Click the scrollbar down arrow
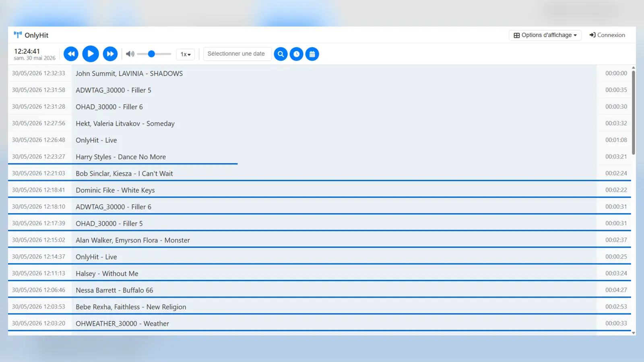The height and width of the screenshot is (362, 644). coord(634,333)
